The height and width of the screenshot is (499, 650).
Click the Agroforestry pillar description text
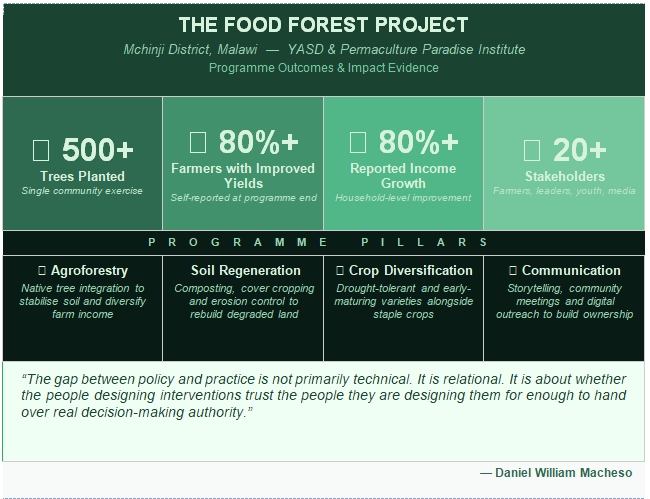coord(82,301)
